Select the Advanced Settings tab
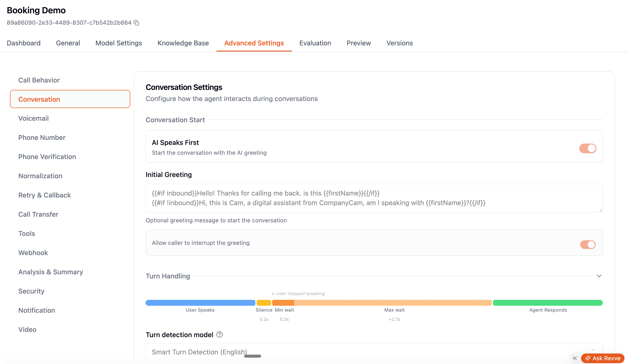The width and height of the screenshot is (628, 364). [x=254, y=43]
